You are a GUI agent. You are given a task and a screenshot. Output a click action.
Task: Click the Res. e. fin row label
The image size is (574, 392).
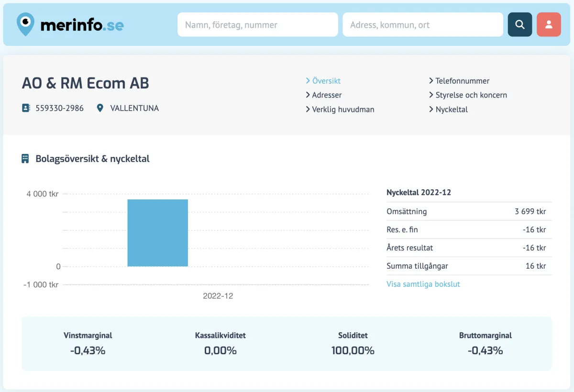pyautogui.click(x=402, y=229)
